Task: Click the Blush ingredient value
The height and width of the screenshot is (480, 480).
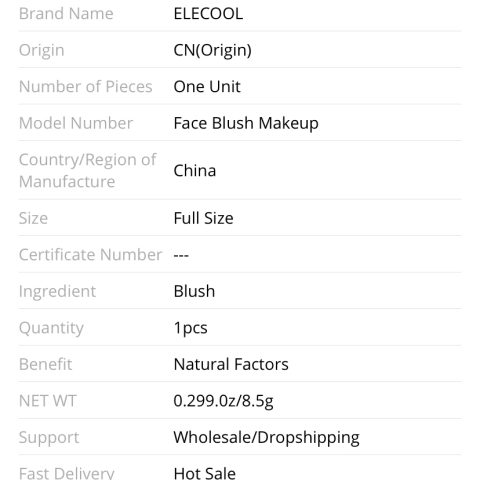Action: tap(194, 291)
